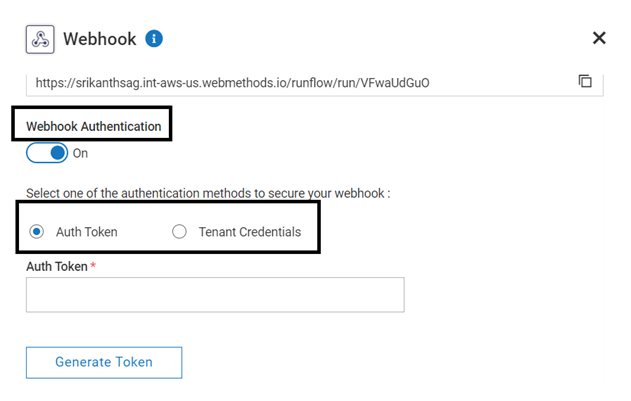The image size is (631, 401).
Task: Click the red required asterisk
Action: click(94, 265)
